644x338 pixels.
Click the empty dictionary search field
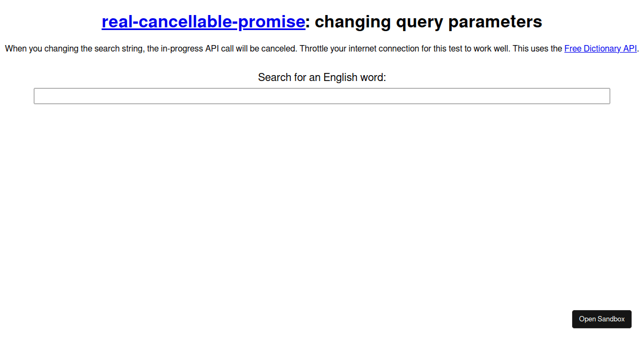point(322,95)
